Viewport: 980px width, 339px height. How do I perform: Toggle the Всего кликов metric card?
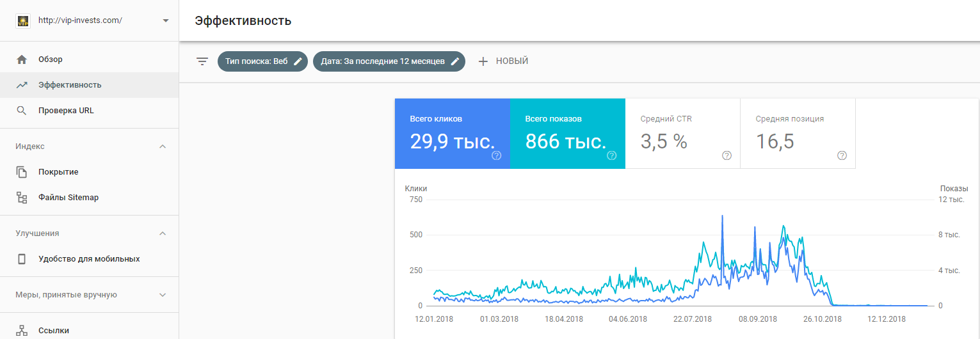452,133
